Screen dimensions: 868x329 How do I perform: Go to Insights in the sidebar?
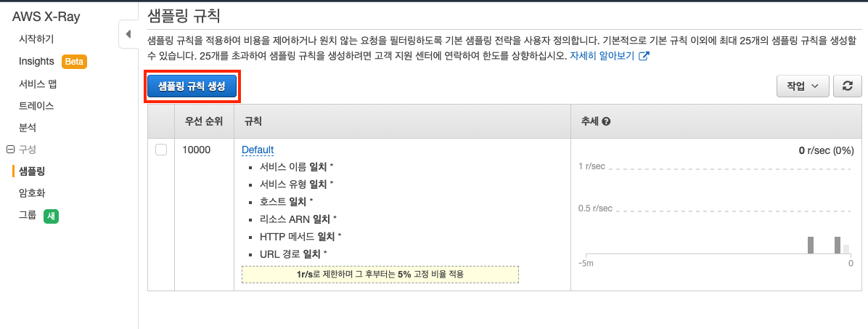point(36,62)
